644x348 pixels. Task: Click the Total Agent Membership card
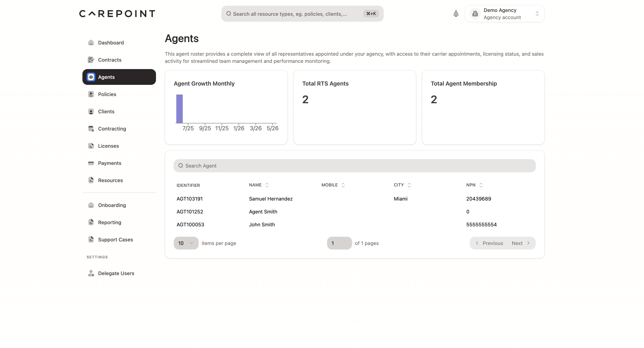click(x=483, y=108)
